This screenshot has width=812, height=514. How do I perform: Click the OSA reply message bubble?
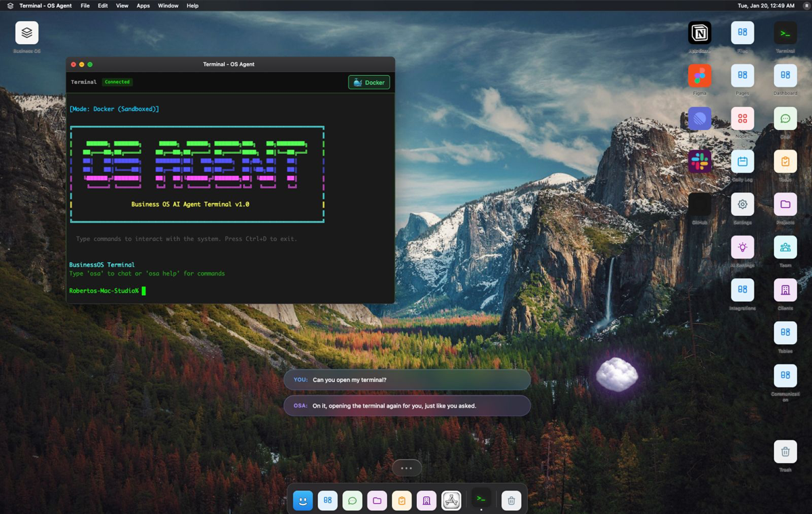click(407, 406)
